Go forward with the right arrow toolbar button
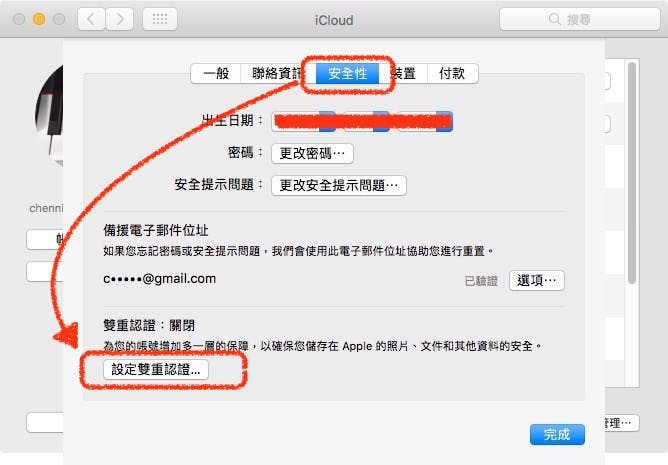This screenshot has width=668, height=465. tap(120, 19)
